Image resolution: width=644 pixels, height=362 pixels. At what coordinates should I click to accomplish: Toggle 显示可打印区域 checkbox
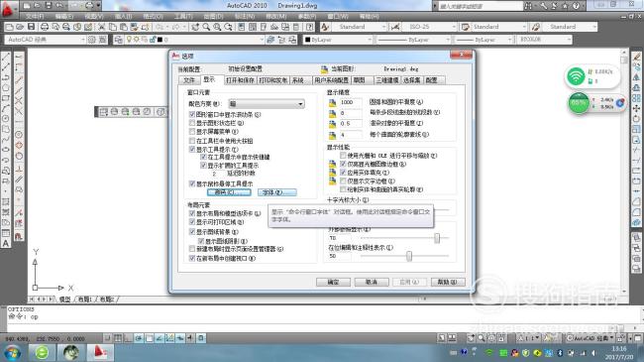click(192, 222)
